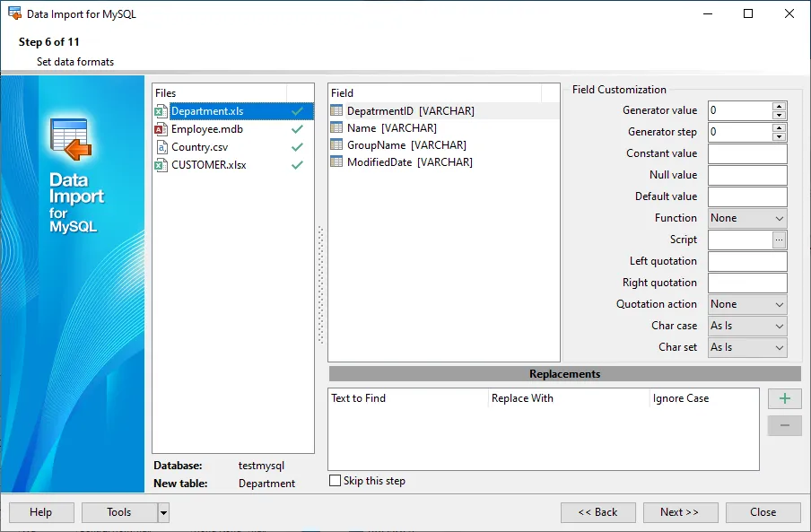Image resolution: width=811 pixels, height=532 pixels.
Task: Proceed with the Next >> button
Action: (x=680, y=512)
